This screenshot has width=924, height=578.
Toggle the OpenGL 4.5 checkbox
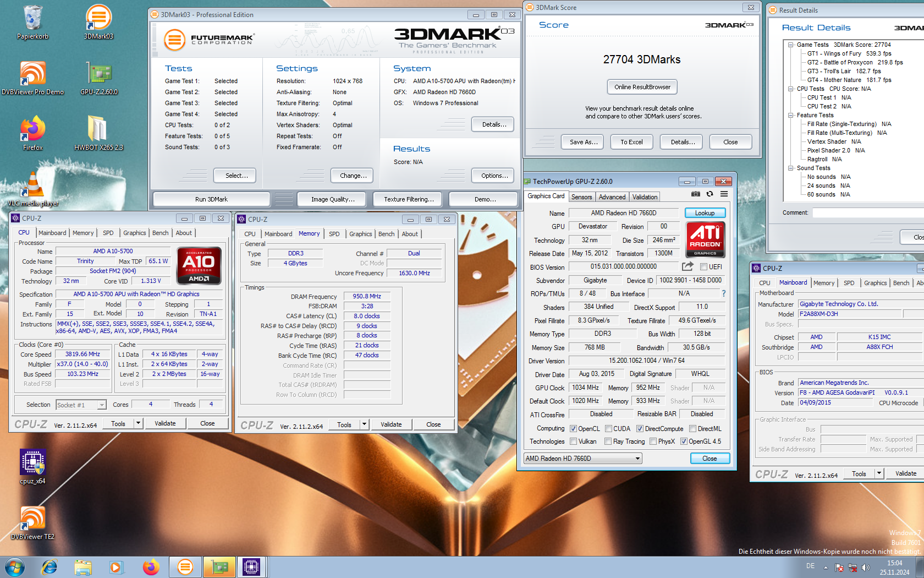tap(684, 441)
